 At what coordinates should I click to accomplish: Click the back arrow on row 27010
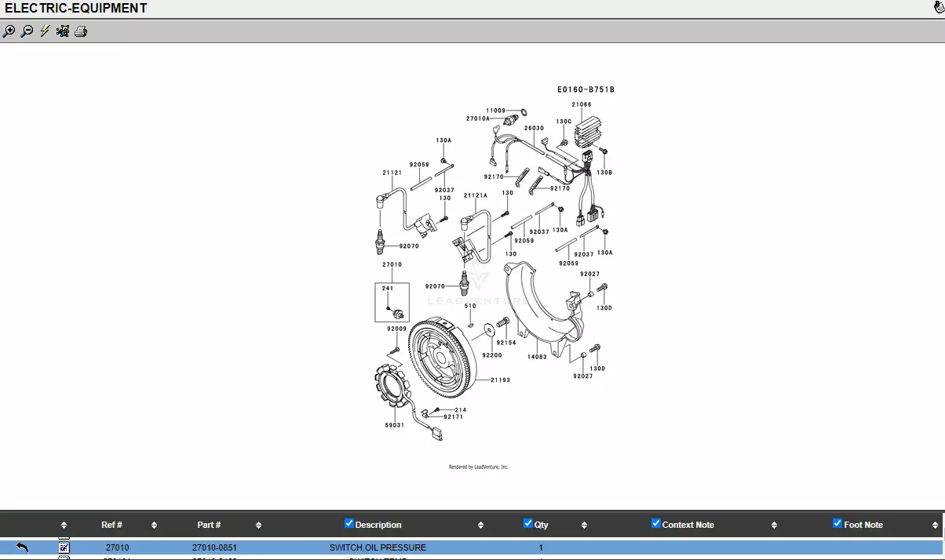pyautogui.click(x=22, y=547)
